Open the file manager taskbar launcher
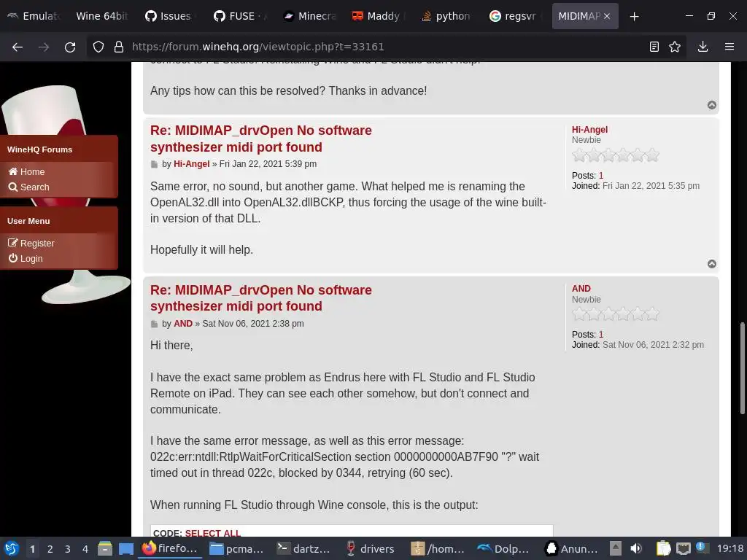Image resolution: width=747 pixels, height=560 pixels. pyautogui.click(x=105, y=548)
